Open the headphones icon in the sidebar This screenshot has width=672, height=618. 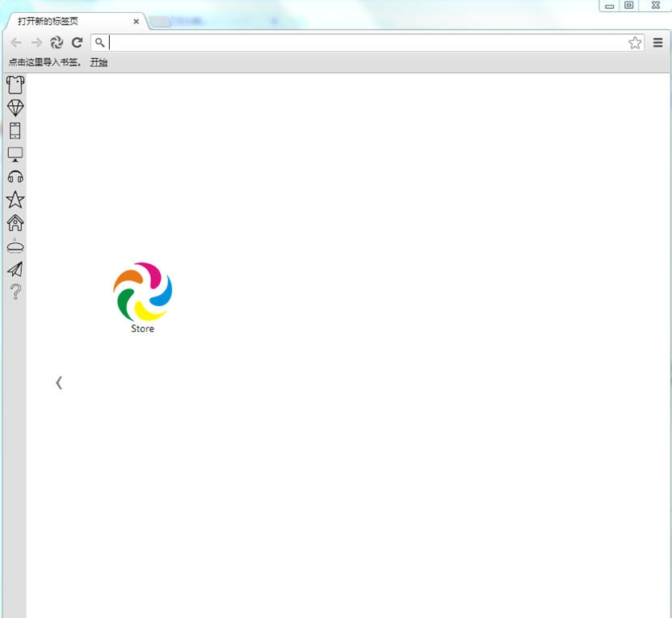15,176
